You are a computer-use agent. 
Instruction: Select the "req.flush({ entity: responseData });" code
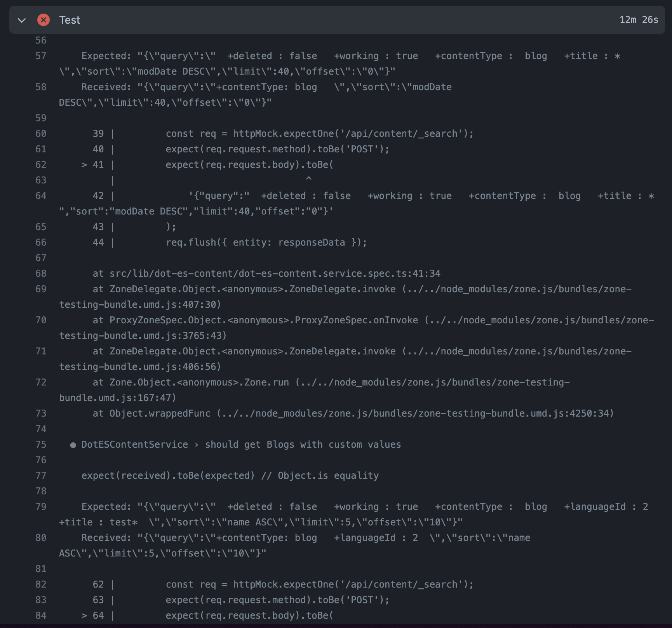click(266, 242)
